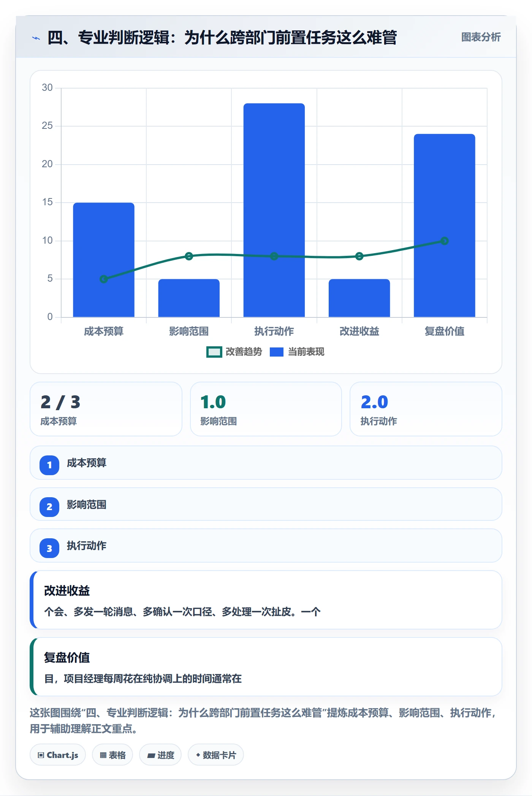Image resolution: width=532 pixels, height=796 pixels.
Task: Click the lightning icon beside the title
Action: (x=36, y=38)
